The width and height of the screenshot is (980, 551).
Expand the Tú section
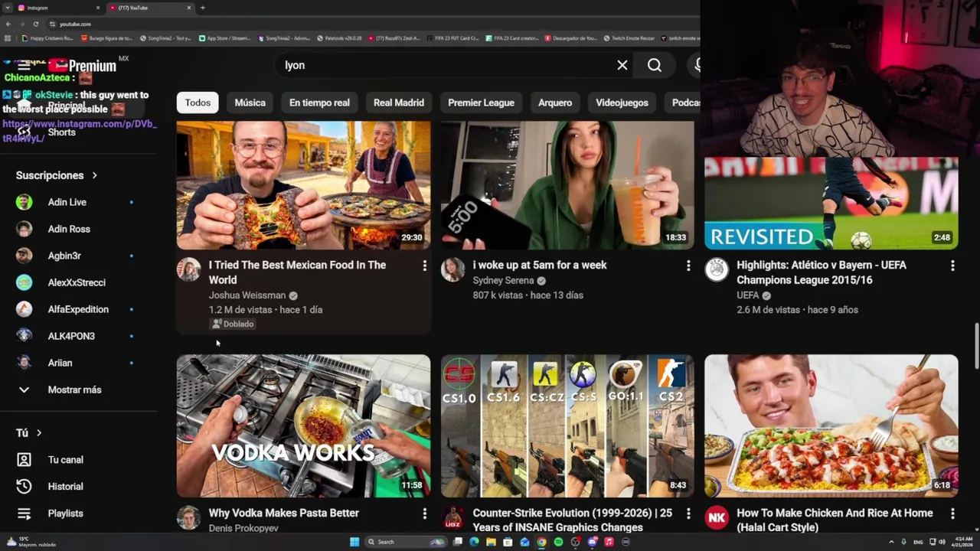coord(29,433)
